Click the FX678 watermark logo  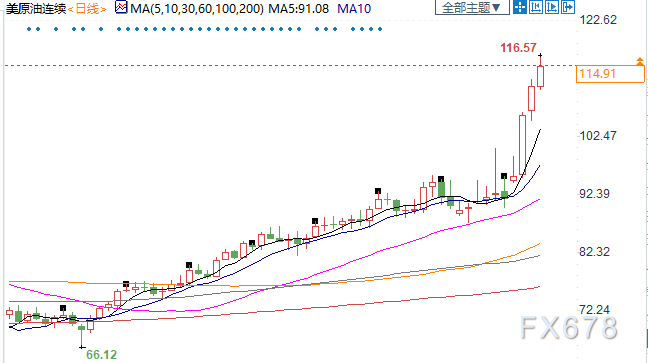pyautogui.click(x=569, y=328)
